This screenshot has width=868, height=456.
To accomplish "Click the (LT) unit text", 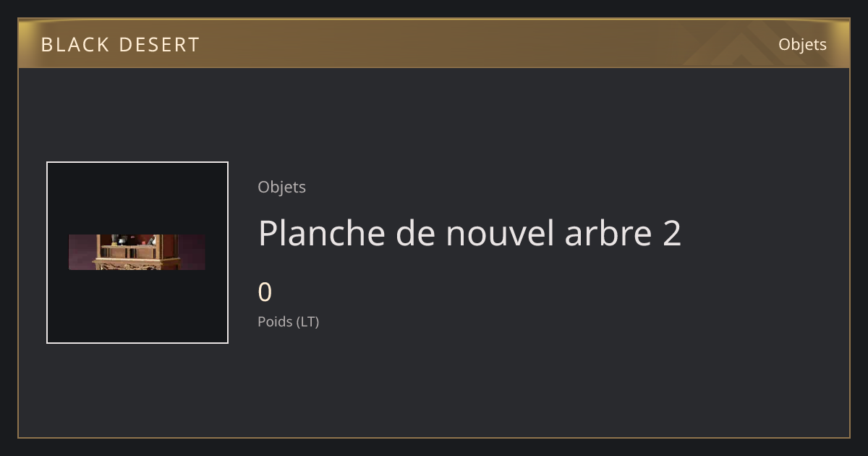I will coord(308,321).
